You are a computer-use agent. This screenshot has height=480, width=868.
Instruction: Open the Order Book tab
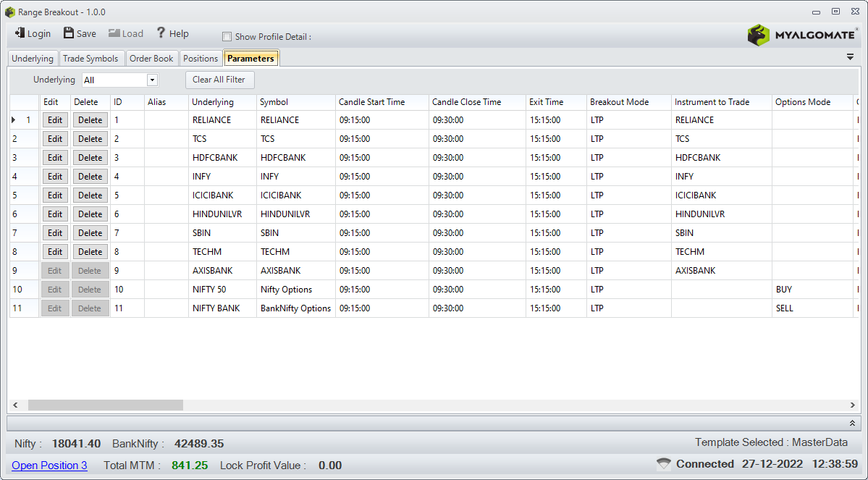point(151,58)
